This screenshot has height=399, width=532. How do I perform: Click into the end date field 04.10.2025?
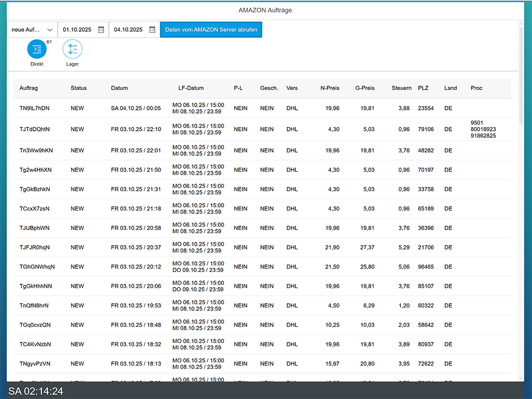click(128, 30)
